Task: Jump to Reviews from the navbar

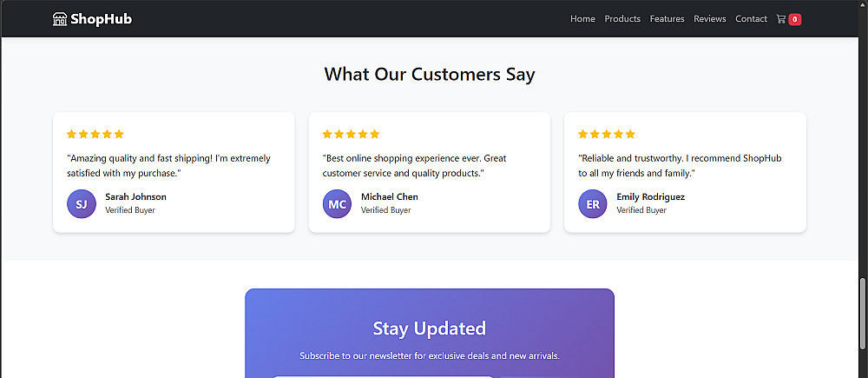Action: pyautogui.click(x=710, y=19)
